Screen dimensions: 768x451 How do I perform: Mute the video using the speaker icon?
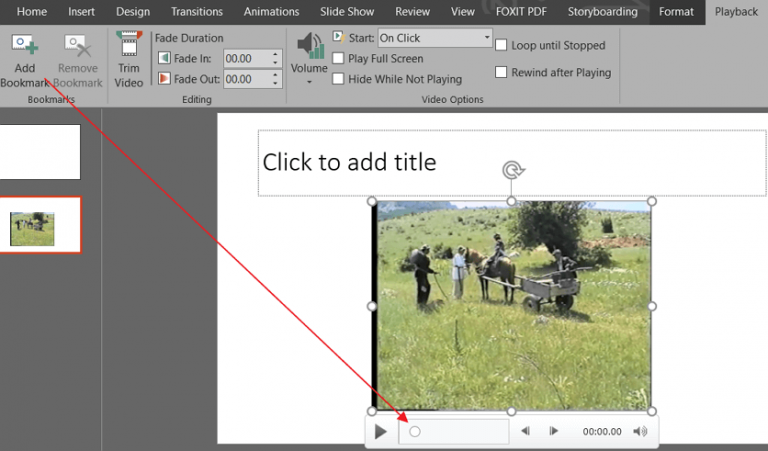(x=640, y=431)
